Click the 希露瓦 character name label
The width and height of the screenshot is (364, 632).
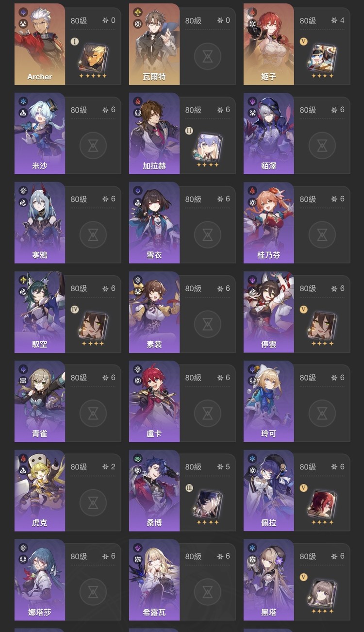click(x=154, y=612)
